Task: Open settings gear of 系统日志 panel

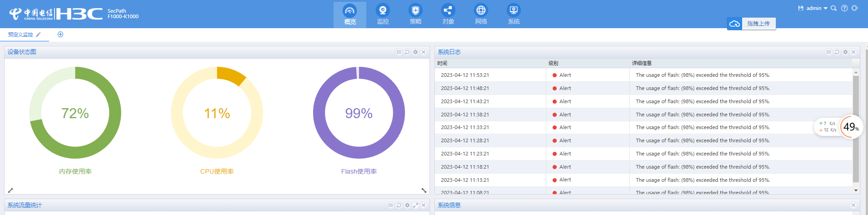Action: tap(845, 52)
